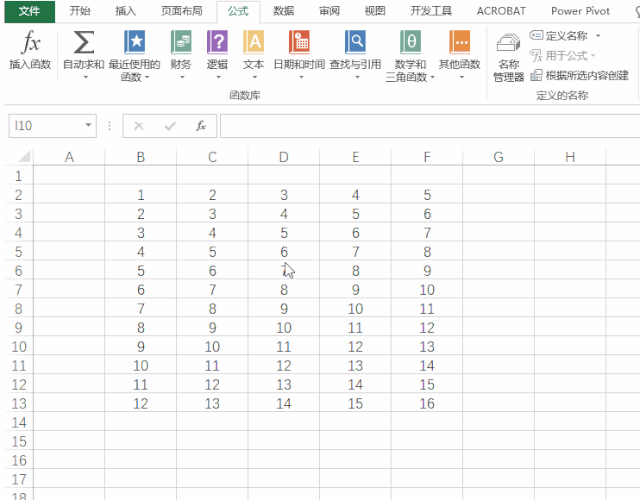Switch to the View (视图) tab

coord(375,11)
